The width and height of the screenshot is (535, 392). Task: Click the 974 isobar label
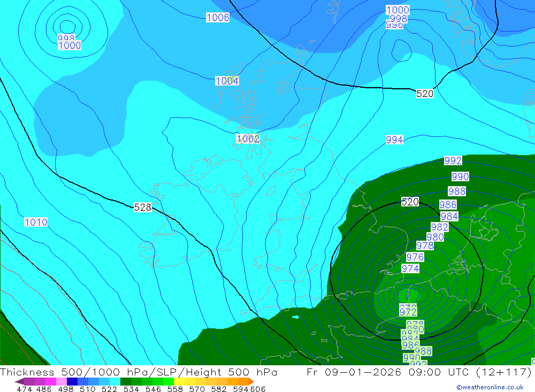pyautogui.click(x=410, y=268)
